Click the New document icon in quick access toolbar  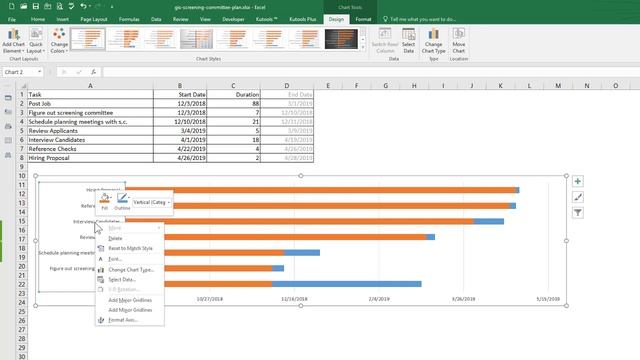click(x=11, y=7)
